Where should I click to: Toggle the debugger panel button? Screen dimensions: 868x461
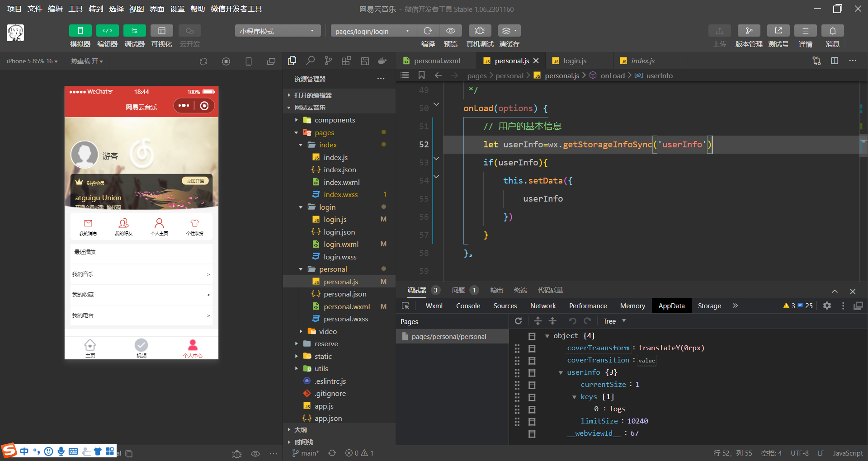tap(135, 31)
